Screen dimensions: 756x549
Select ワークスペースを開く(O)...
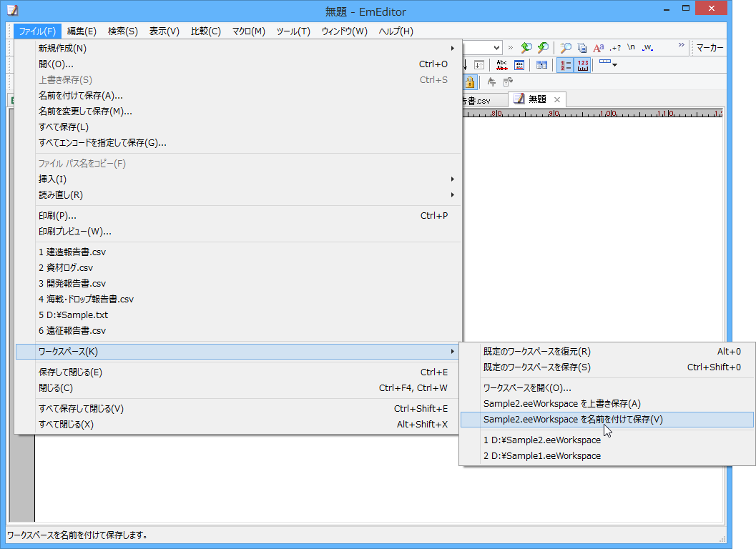point(607,388)
